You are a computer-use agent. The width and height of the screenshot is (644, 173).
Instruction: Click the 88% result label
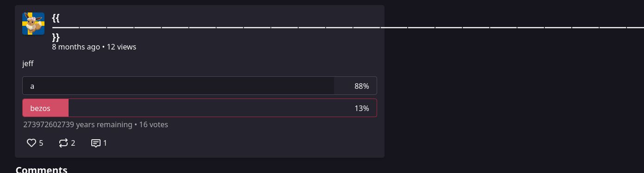pyautogui.click(x=361, y=86)
